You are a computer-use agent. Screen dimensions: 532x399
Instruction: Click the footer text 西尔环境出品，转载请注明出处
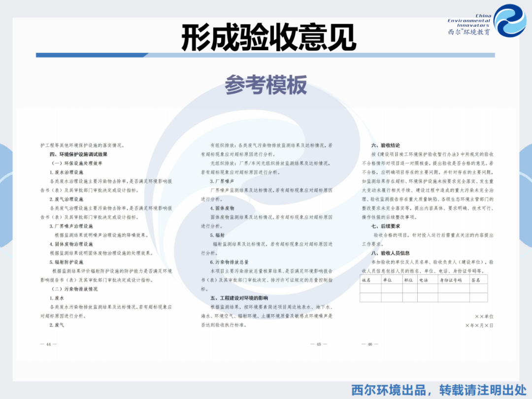click(439, 390)
